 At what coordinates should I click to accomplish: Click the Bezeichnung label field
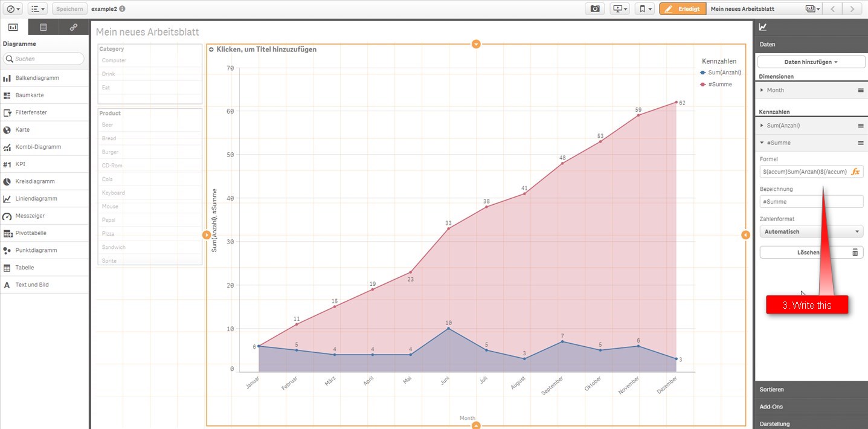[811, 201]
